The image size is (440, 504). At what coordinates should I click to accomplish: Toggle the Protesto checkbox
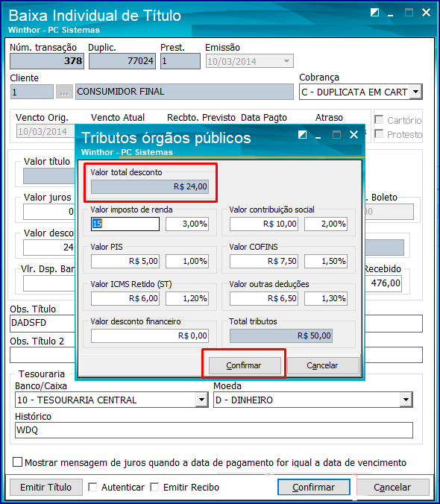[380, 133]
